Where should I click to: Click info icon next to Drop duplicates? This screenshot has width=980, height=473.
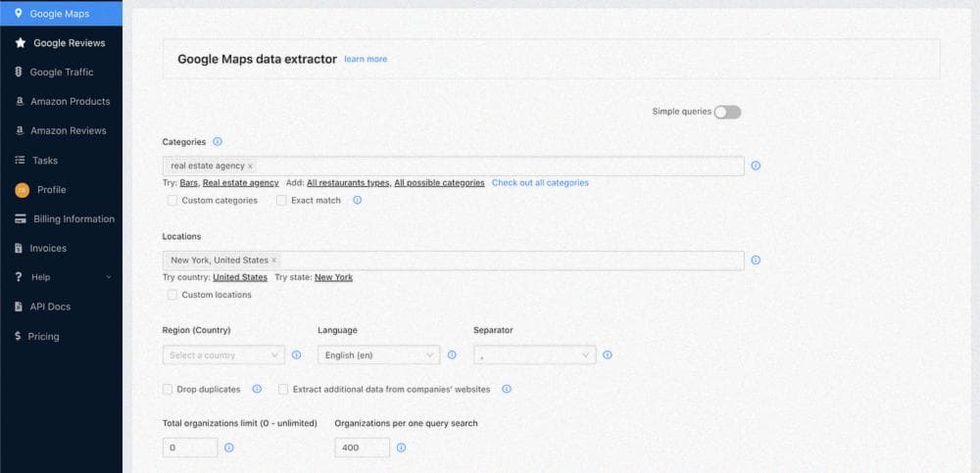pos(257,389)
